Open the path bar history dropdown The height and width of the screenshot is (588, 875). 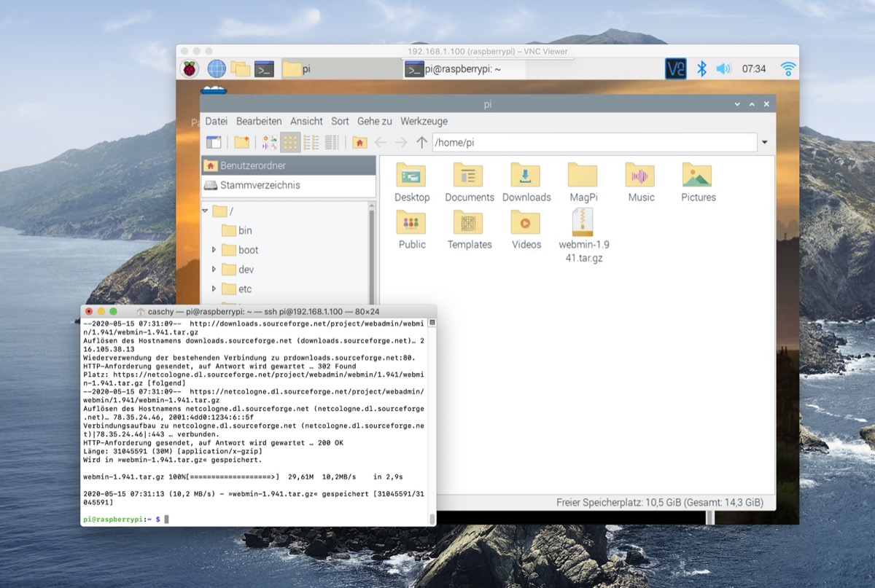click(764, 143)
